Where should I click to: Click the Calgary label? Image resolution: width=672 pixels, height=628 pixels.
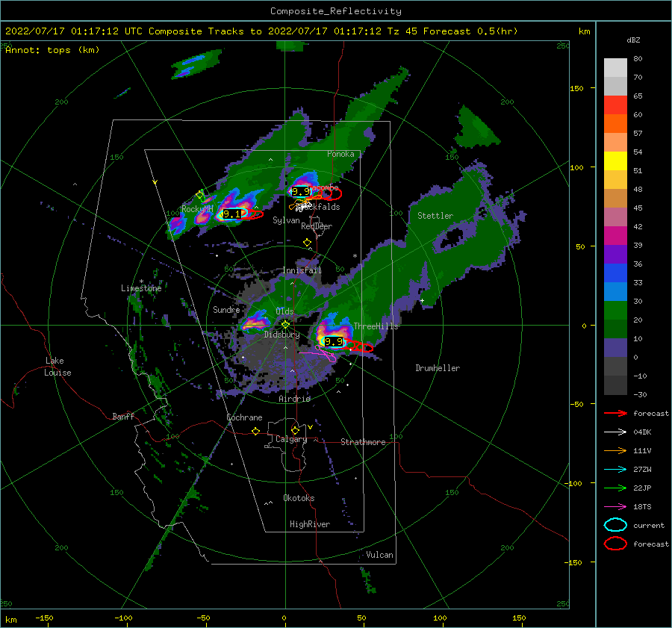point(291,439)
